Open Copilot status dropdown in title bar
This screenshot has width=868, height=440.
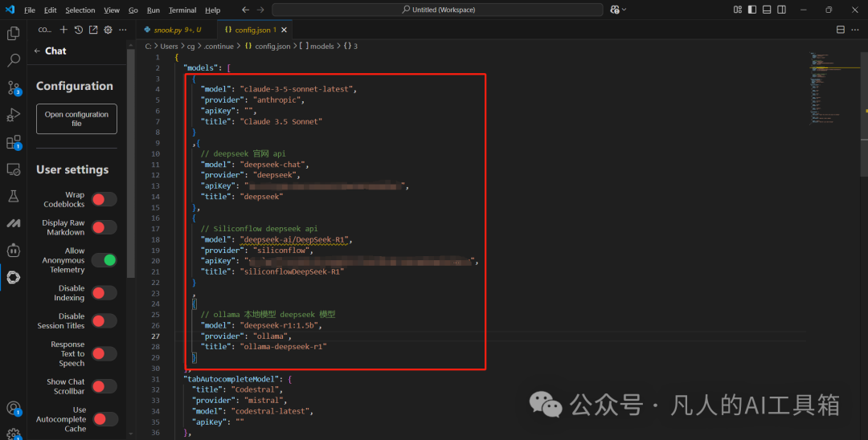[618, 10]
